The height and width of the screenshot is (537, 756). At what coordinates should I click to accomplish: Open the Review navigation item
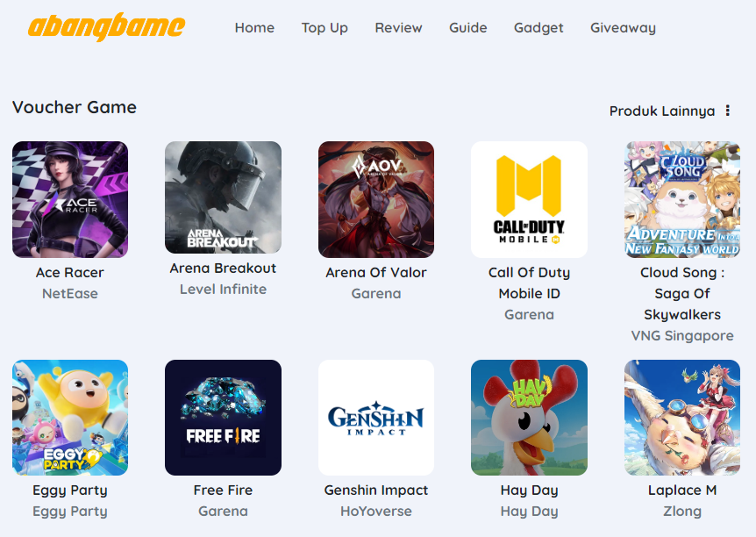click(x=398, y=28)
